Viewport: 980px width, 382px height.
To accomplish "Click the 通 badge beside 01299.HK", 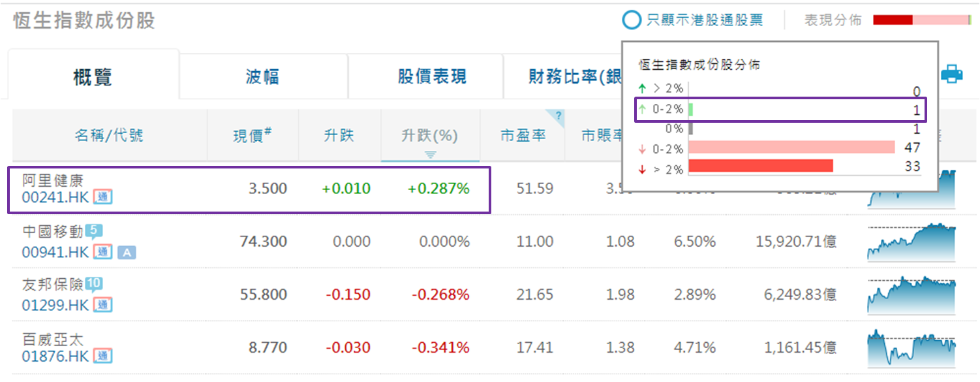I will [x=102, y=304].
